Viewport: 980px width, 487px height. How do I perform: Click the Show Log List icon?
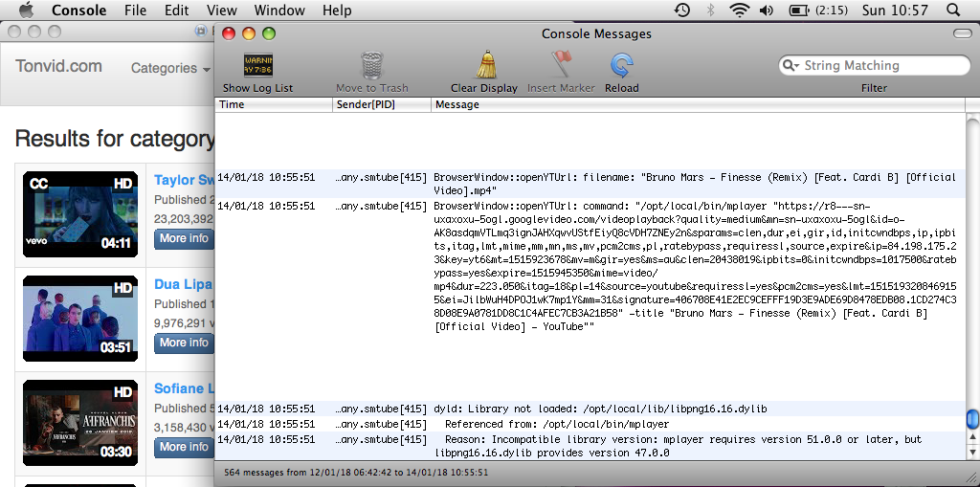pyautogui.click(x=257, y=65)
